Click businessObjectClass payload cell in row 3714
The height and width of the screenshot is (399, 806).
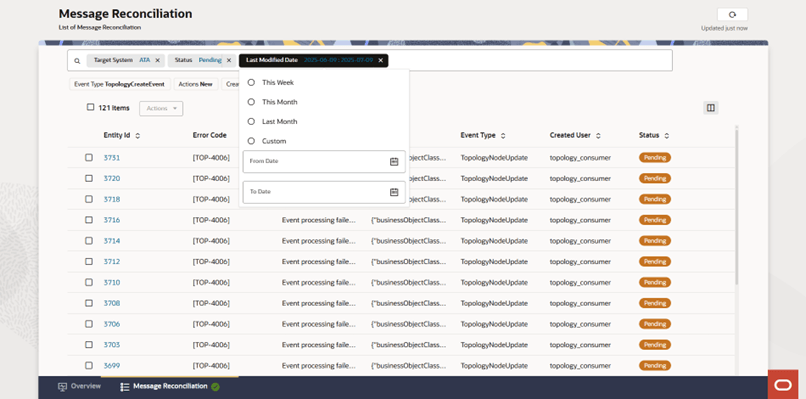point(409,241)
